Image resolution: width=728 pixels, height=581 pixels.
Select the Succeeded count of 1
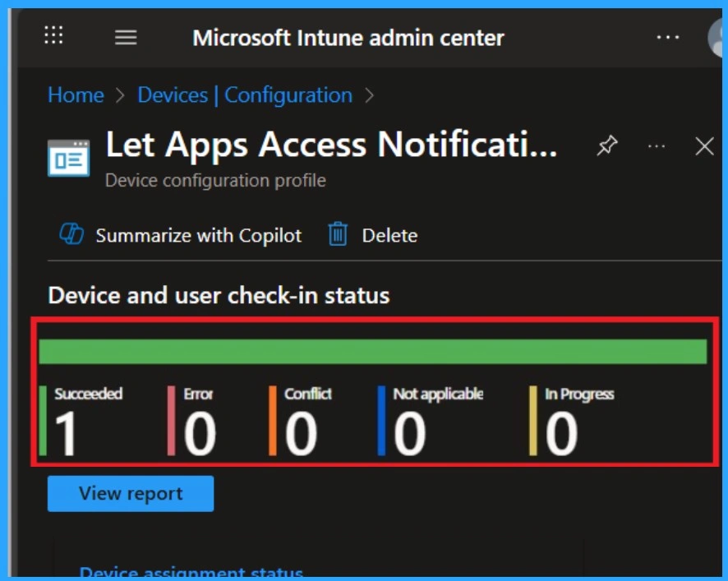(x=66, y=433)
